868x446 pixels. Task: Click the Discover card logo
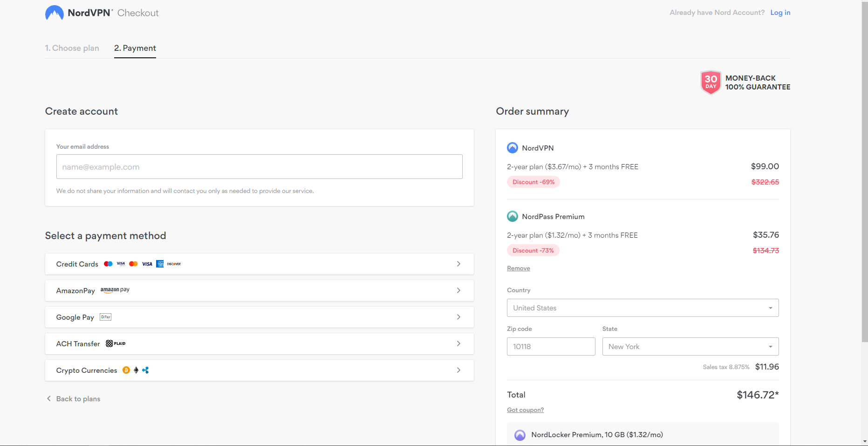tap(174, 264)
